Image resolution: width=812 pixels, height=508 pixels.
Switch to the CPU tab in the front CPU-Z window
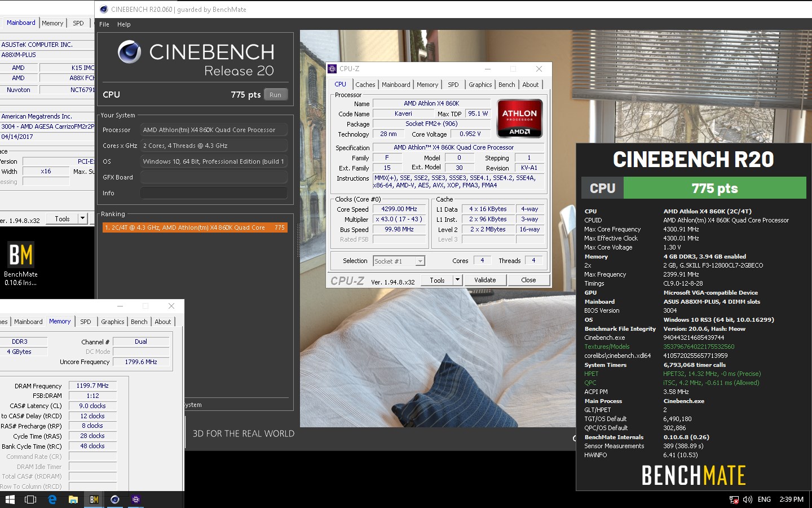tap(341, 84)
